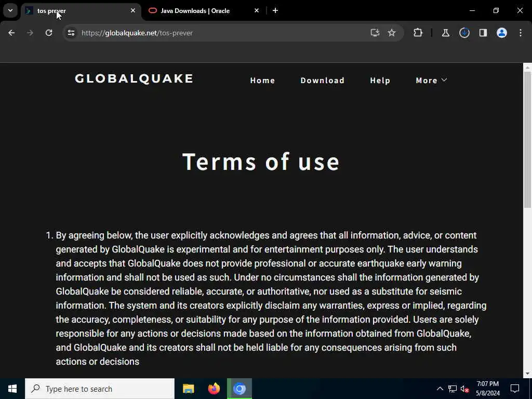This screenshot has height=399, width=532.
Task: Click the forward navigation arrow
Action: tap(30, 33)
